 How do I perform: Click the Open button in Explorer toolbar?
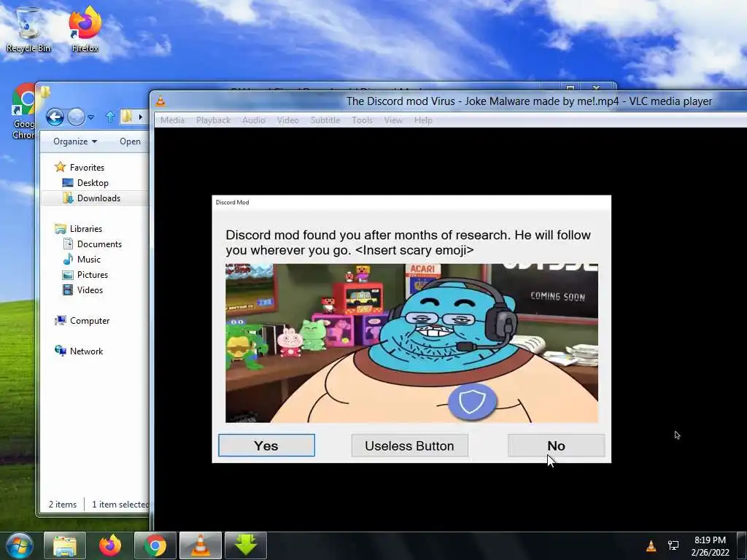pos(130,141)
